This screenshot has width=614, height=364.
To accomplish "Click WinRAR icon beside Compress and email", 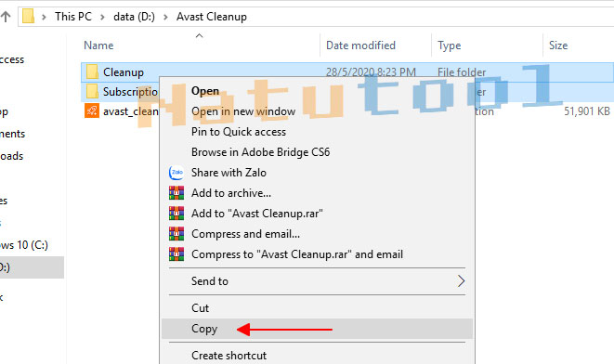I will 176,234.
